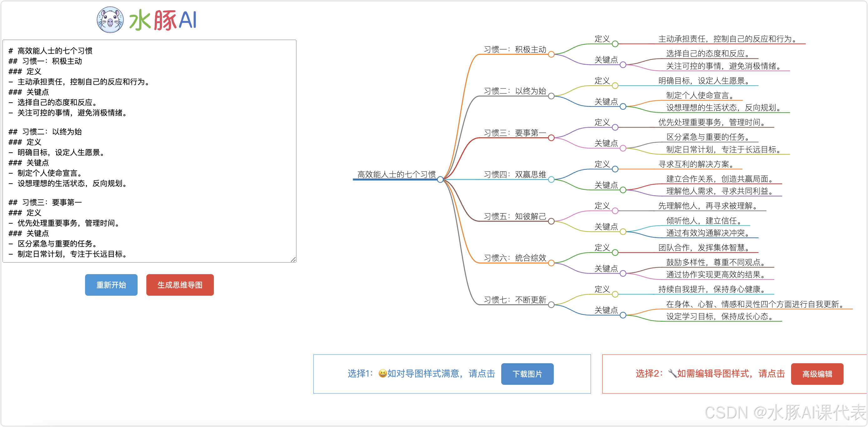Toggle 关键点 circle under 习惯七
Viewport: 868px width, 427px height.
click(623, 315)
